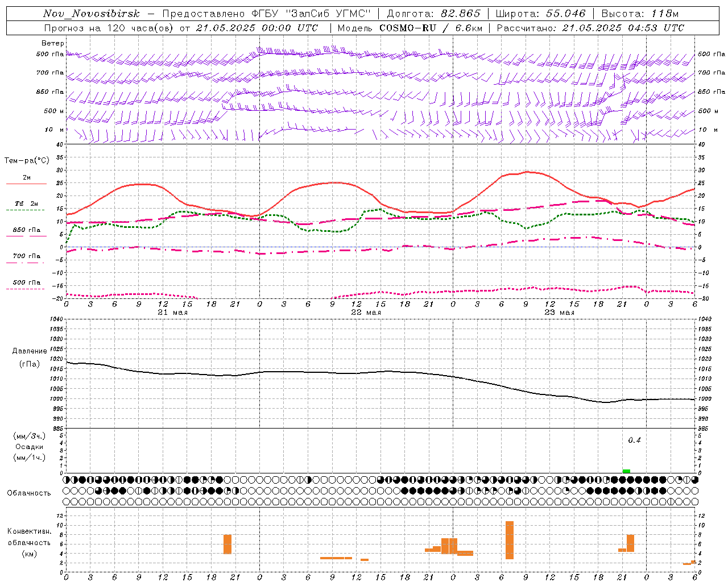Select the 'Высота: 118м' elevation text
This screenshot has height=582, width=728.
(x=640, y=14)
